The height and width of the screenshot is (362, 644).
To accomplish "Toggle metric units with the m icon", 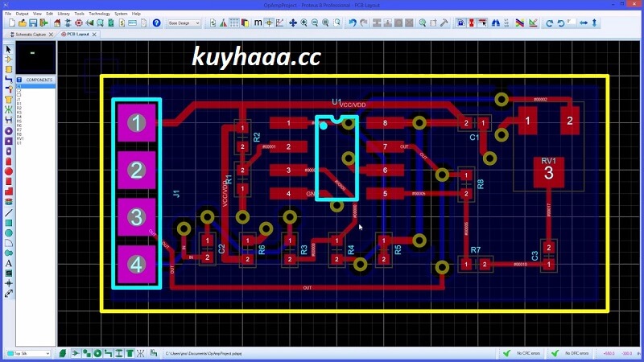I will (258, 23).
